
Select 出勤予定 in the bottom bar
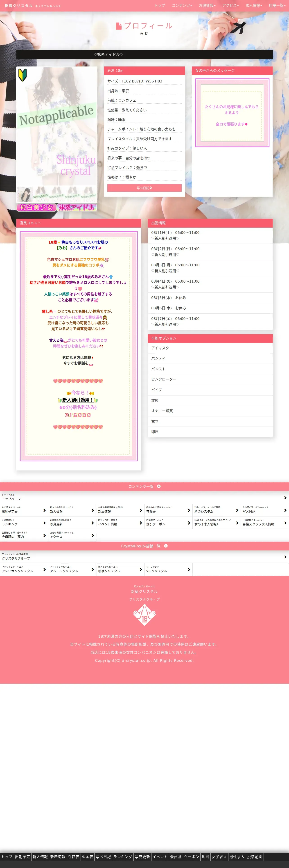click(23, 857)
